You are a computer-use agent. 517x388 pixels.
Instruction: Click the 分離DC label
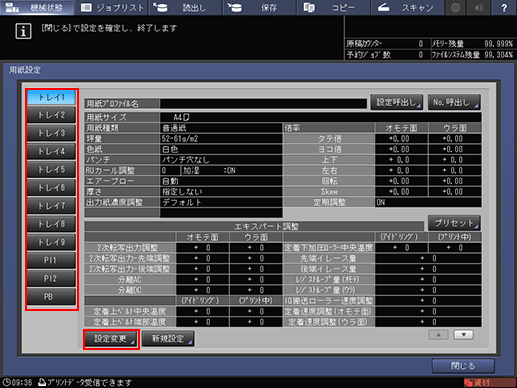point(130,290)
